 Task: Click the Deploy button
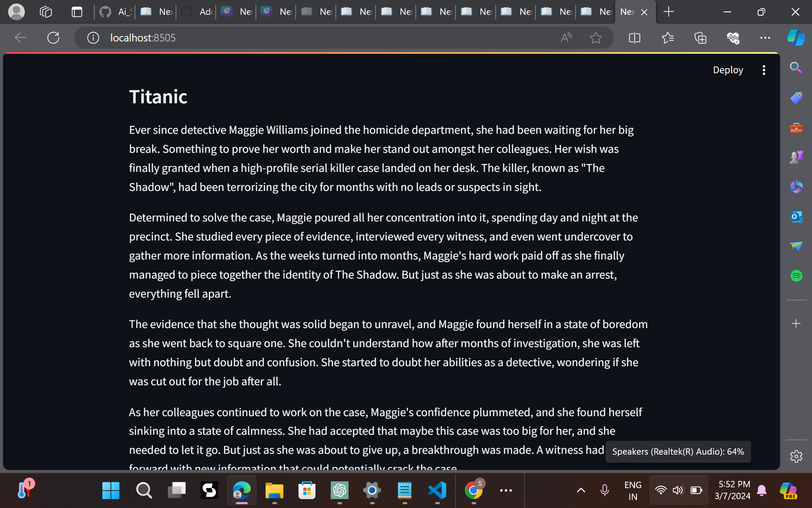(x=727, y=70)
